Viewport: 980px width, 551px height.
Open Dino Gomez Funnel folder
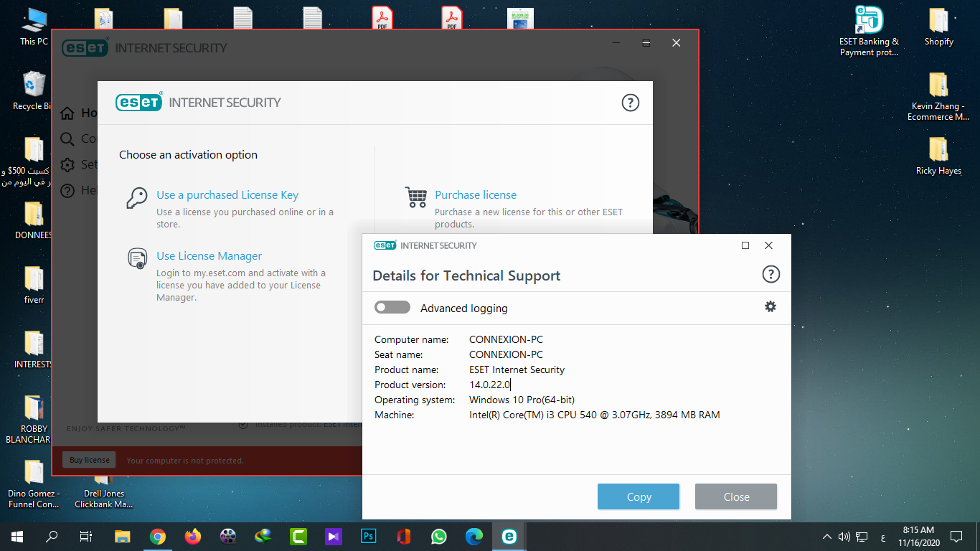click(34, 484)
